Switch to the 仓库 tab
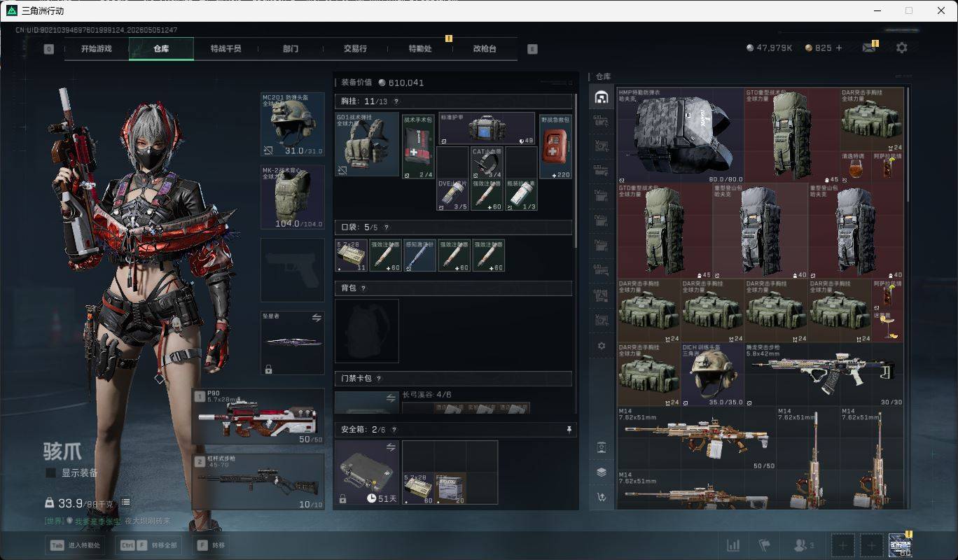Image resolution: width=958 pixels, height=560 pixels. click(161, 49)
